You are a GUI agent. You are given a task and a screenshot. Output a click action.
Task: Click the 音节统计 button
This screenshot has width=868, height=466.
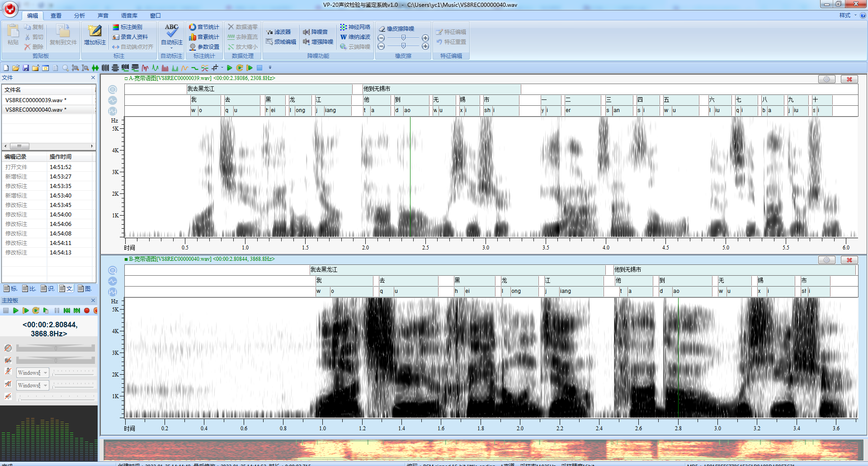pyautogui.click(x=204, y=27)
